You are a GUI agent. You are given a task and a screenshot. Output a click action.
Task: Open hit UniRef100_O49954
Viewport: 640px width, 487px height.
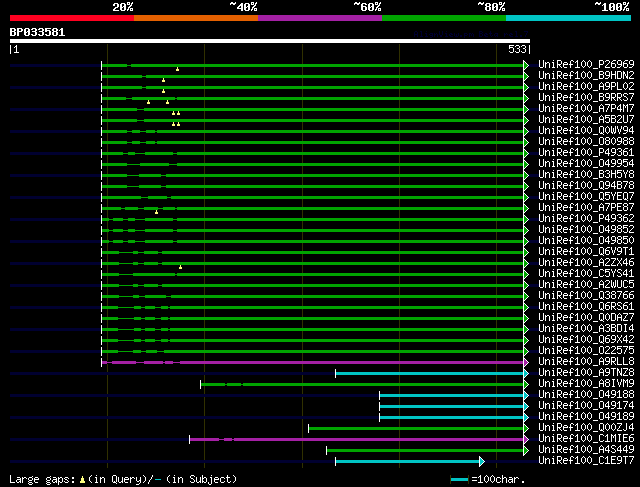point(586,163)
